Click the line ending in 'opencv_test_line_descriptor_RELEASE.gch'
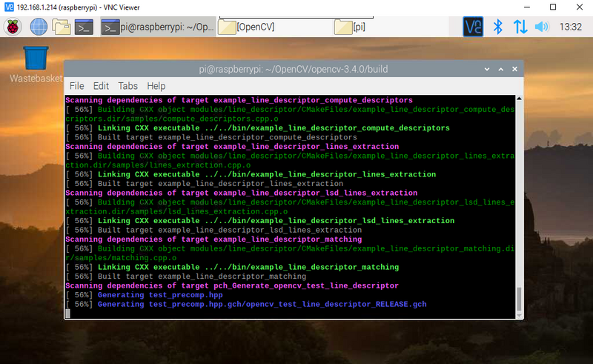The width and height of the screenshot is (593, 364). pyautogui.click(x=246, y=304)
